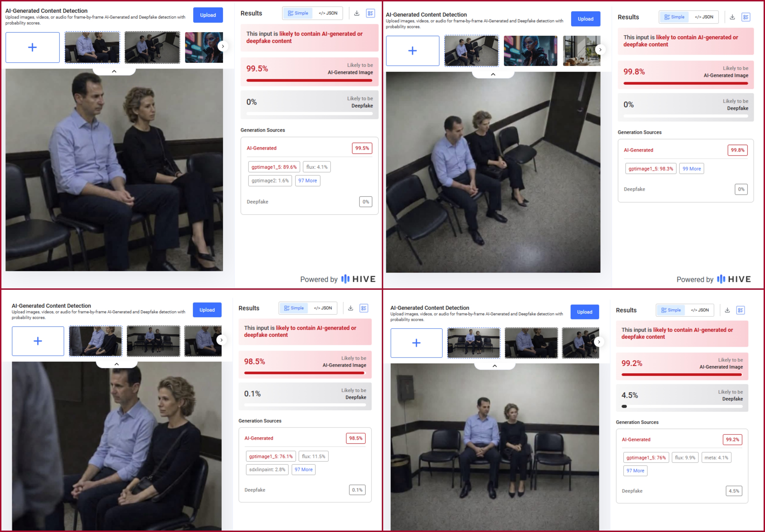Add a new file with bottom-right plus box

[x=416, y=343]
